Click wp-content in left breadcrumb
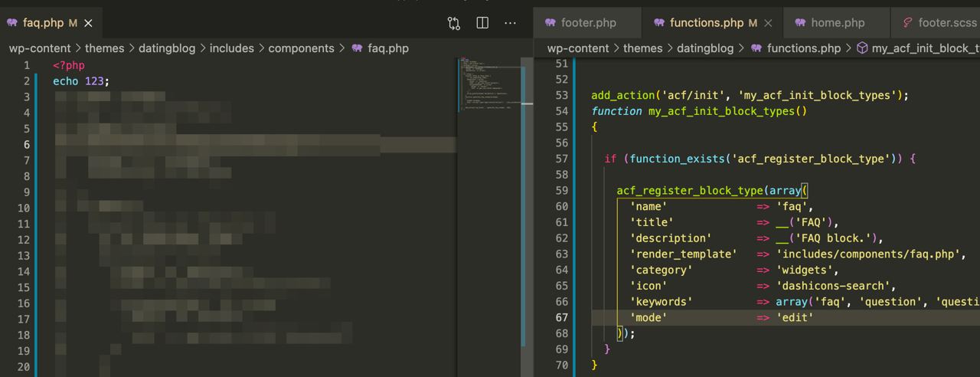The height and width of the screenshot is (377, 980). click(40, 48)
